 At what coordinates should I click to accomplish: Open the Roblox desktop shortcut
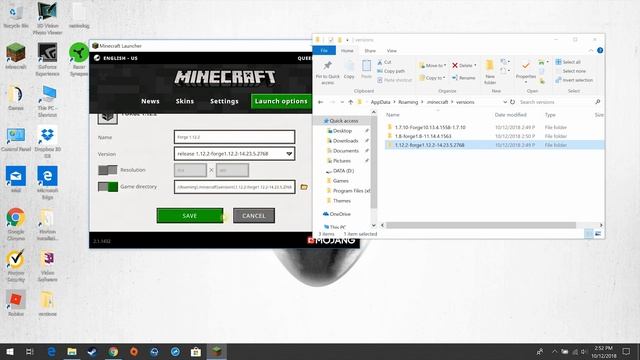pyautogui.click(x=16, y=303)
